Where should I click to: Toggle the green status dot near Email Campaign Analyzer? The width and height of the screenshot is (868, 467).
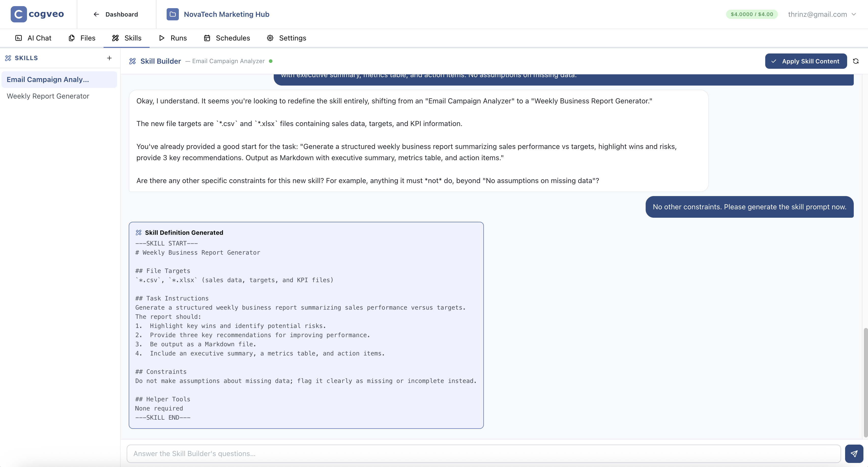(271, 61)
